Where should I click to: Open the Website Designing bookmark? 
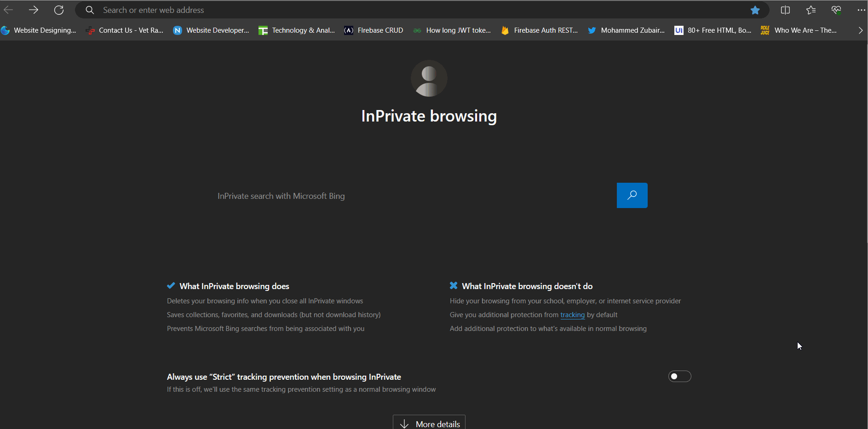pyautogui.click(x=39, y=30)
